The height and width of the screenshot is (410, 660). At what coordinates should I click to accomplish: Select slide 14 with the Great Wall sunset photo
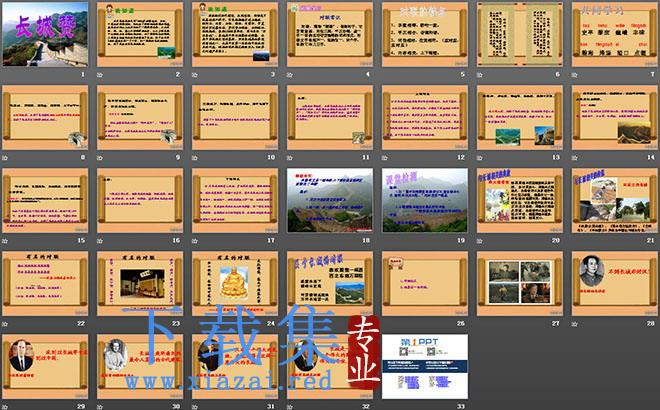615,117
